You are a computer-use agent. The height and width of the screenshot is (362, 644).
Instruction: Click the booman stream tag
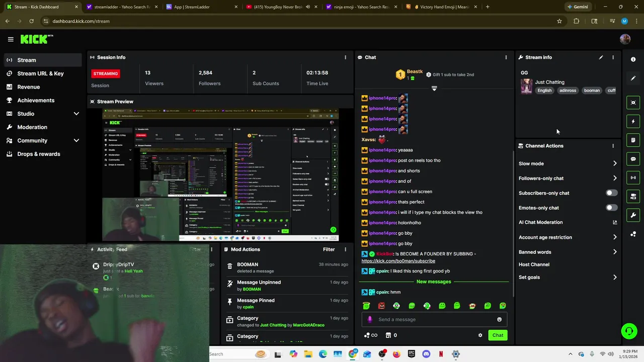tap(592, 90)
